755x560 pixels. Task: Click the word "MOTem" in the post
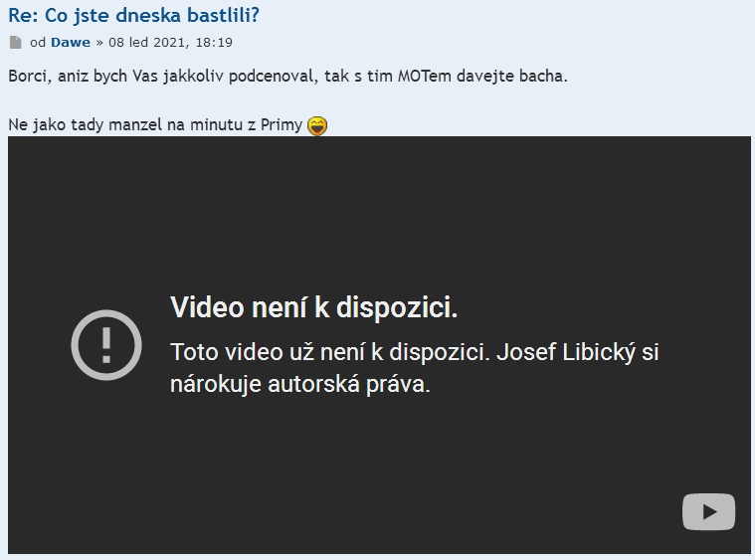click(424, 76)
